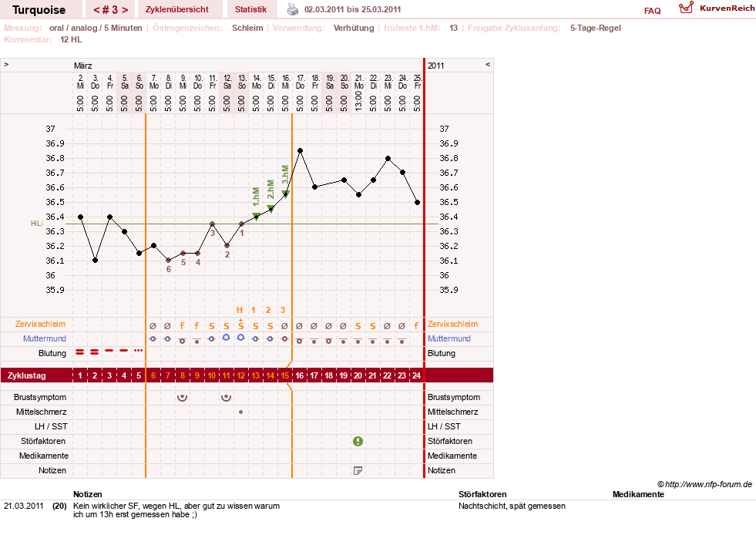Open the KurvenReich logo link

click(717, 8)
